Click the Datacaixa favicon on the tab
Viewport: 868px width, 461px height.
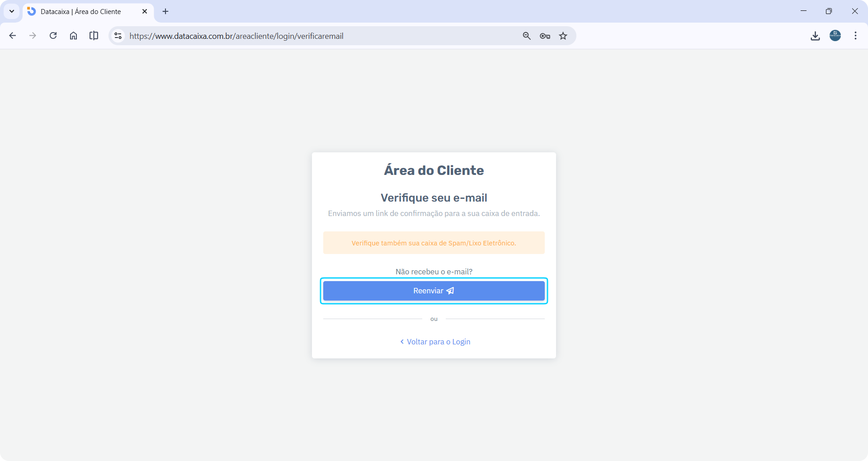tap(30, 11)
